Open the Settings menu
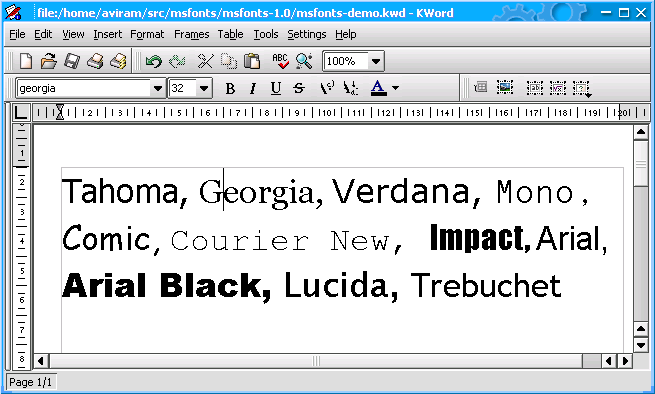 click(307, 34)
